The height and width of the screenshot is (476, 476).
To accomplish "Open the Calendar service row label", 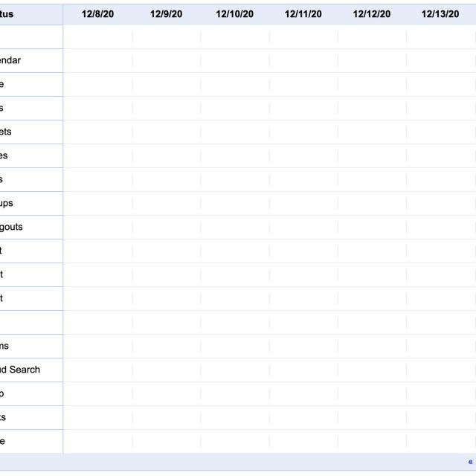I will 10,60.
